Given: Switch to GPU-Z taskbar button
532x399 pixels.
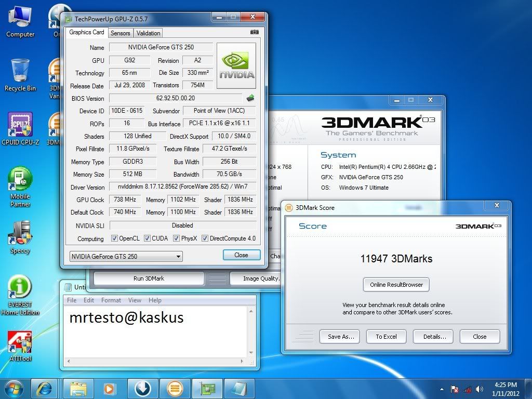Looking at the screenshot, I should pyautogui.click(x=207, y=389).
